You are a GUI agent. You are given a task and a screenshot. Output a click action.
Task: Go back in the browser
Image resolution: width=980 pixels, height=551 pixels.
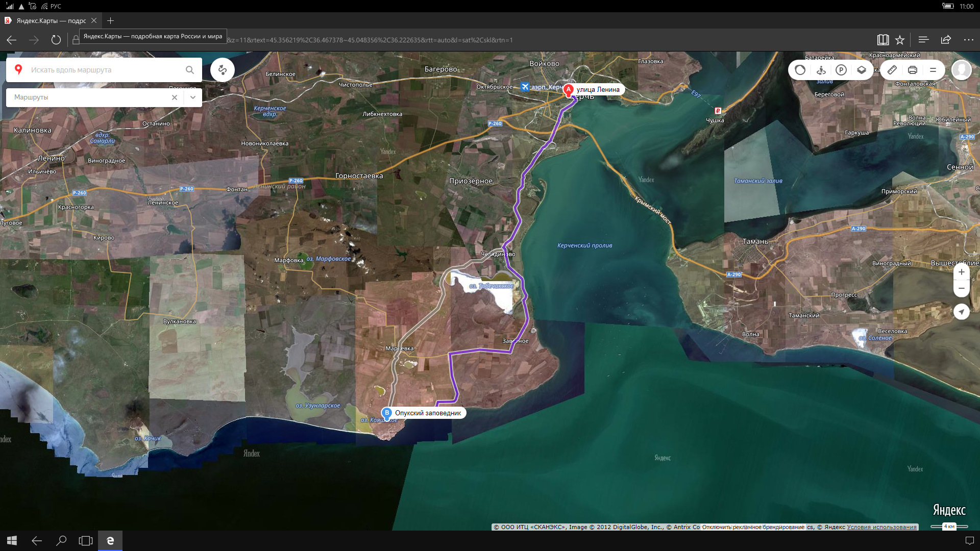(x=12, y=40)
